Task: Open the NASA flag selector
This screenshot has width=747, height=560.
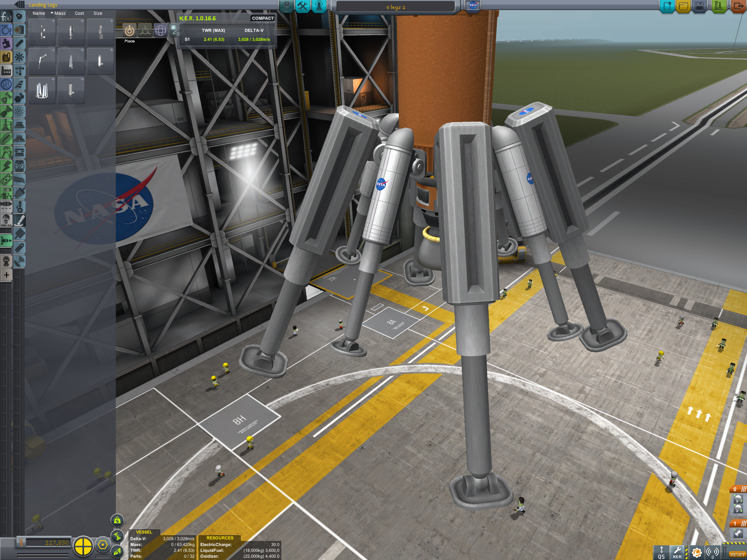Action: pyautogui.click(x=473, y=5)
